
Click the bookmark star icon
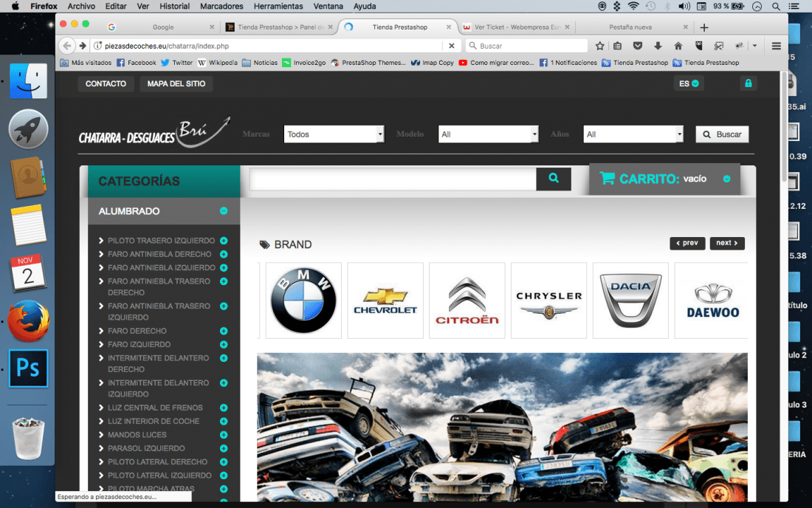[599, 46]
